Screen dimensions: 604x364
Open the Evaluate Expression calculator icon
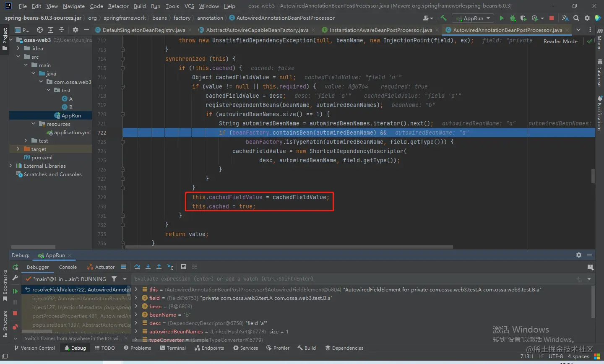[x=184, y=267]
